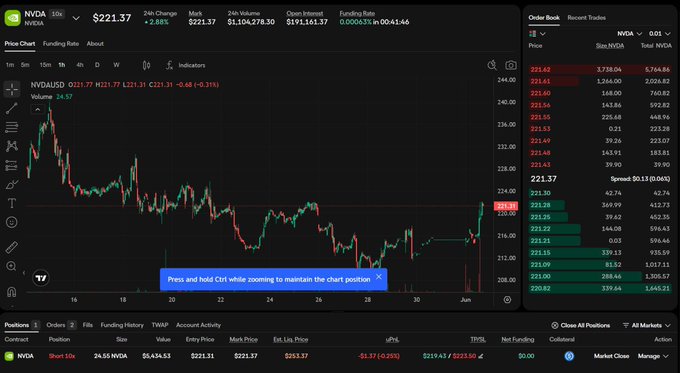
Task: Switch to the Recent Trades tab
Action: click(586, 18)
